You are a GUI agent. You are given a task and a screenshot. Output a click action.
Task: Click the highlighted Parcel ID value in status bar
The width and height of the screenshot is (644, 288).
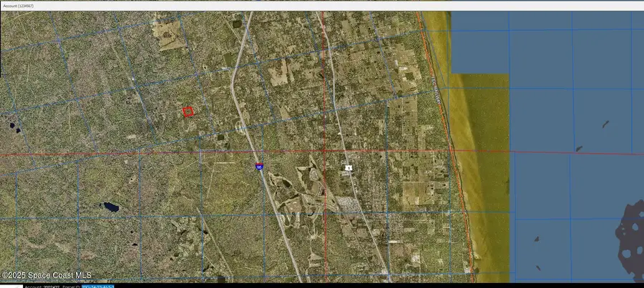[x=98, y=287]
